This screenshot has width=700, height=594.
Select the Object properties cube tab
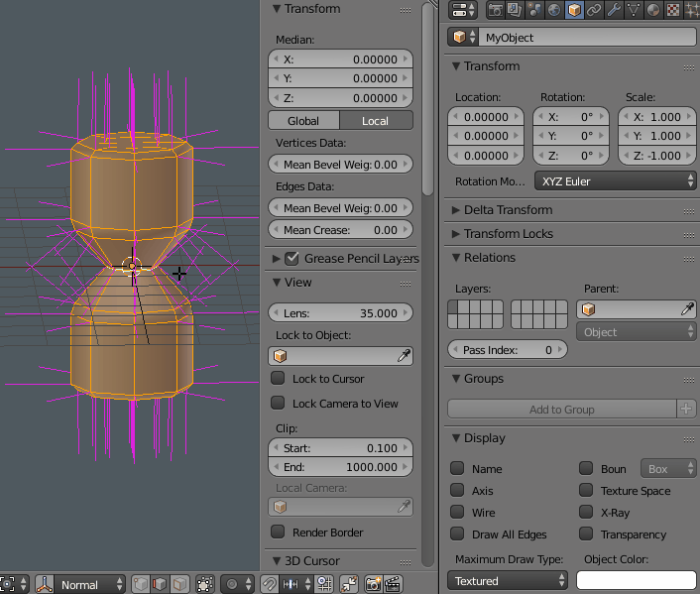pyautogui.click(x=574, y=10)
